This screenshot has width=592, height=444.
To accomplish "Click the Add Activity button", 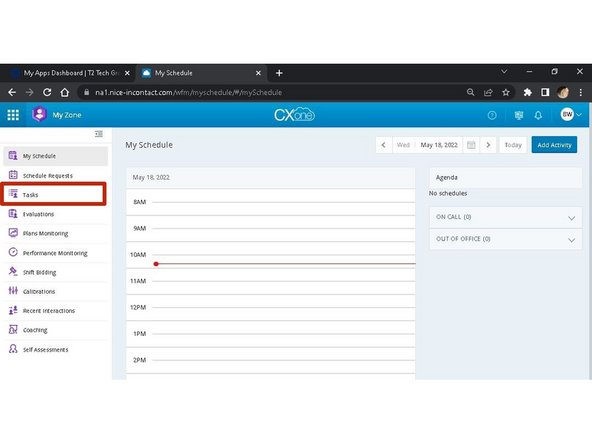I will coord(554,145).
